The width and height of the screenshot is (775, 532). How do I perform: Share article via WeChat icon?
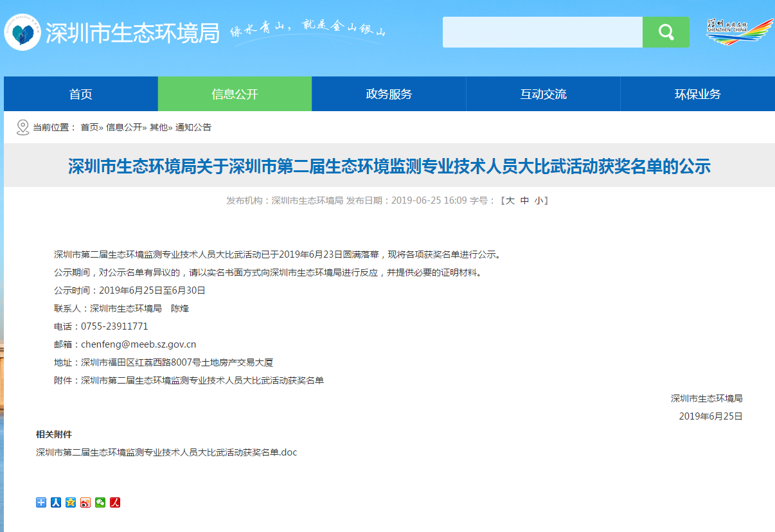click(x=100, y=502)
